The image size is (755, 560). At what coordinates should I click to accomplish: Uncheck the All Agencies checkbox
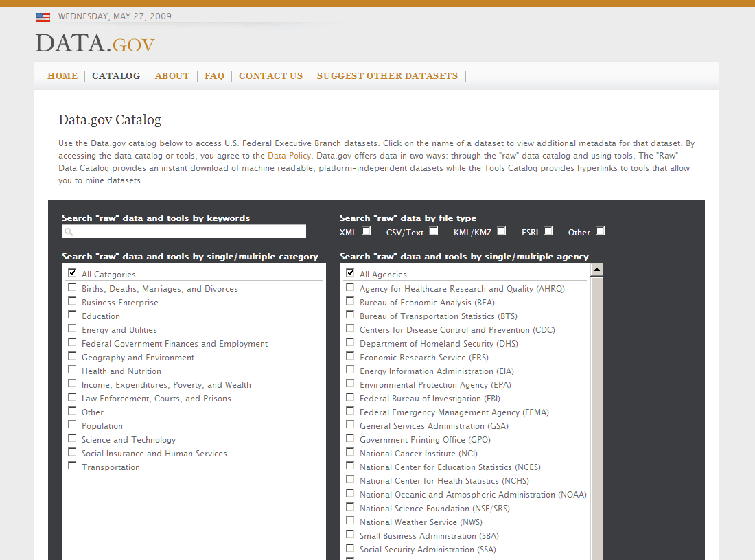351,273
